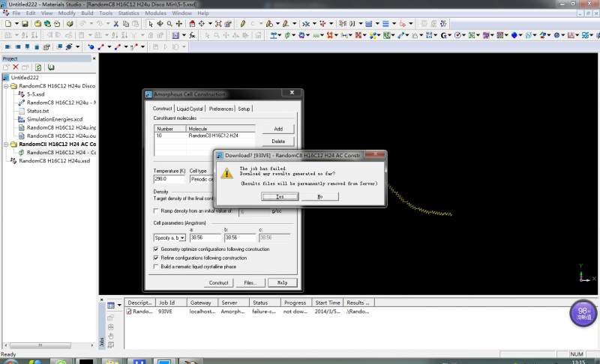Enable Build a nematic liquid crystalline phase
Viewport: 600px width, 364px height.
[156, 267]
